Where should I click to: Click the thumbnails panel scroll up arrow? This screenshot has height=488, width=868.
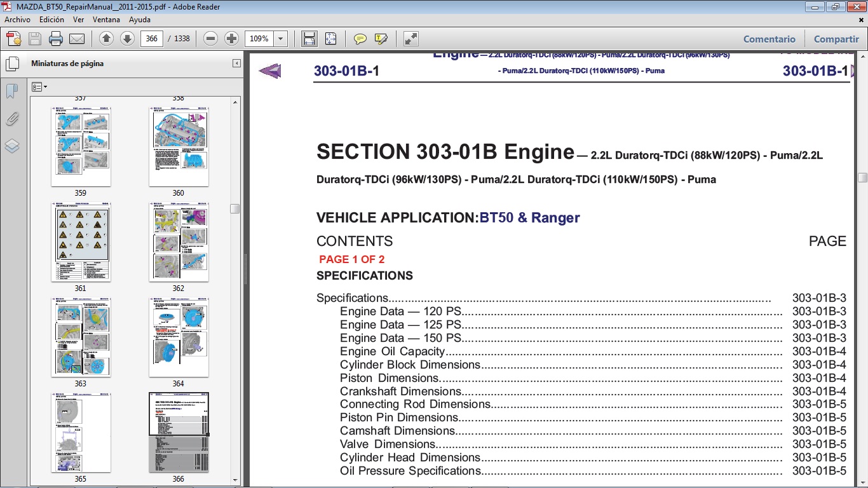pyautogui.click(x=235, y=102)
